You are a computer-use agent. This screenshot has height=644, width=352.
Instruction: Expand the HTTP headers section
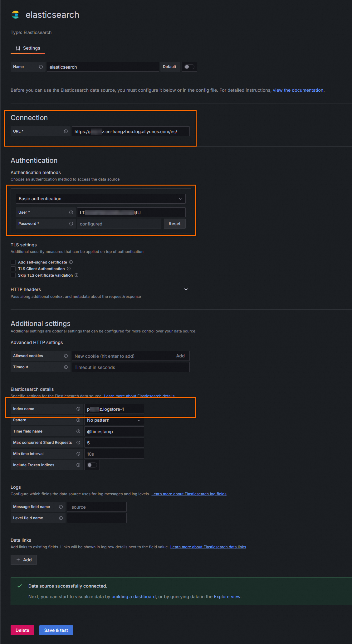pyautogui.click(x=186, y=289)
